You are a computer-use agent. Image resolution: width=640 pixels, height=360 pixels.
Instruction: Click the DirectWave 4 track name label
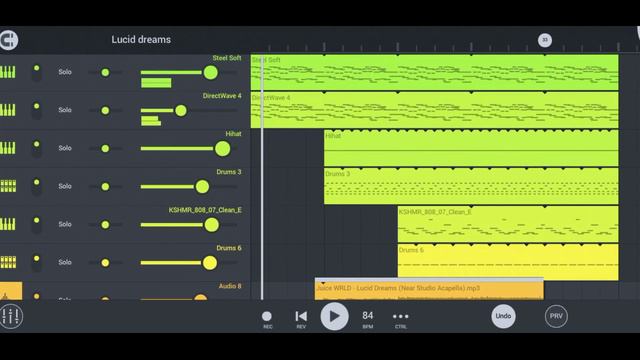click(222, 96)
